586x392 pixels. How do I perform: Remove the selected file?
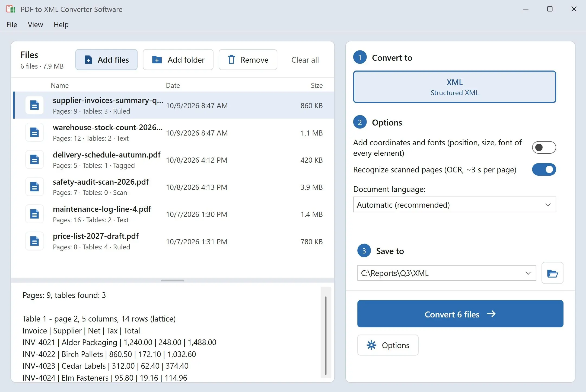248,60
